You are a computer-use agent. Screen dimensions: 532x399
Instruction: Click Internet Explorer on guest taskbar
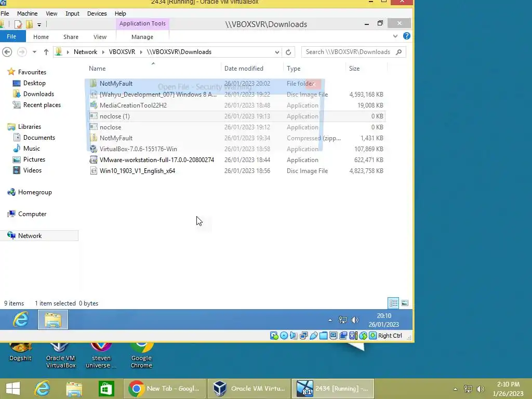[x=20, y=320]
